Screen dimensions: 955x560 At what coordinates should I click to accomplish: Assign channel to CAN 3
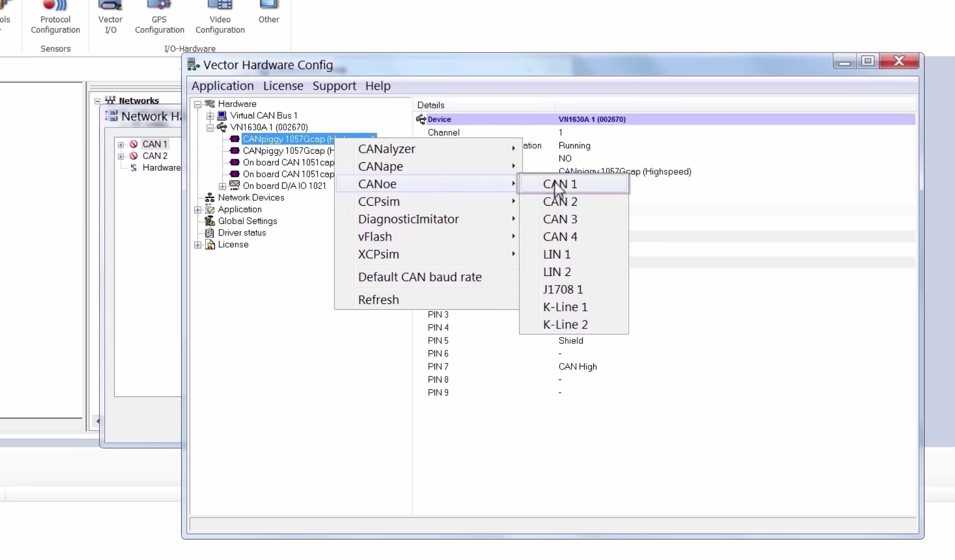574,219
